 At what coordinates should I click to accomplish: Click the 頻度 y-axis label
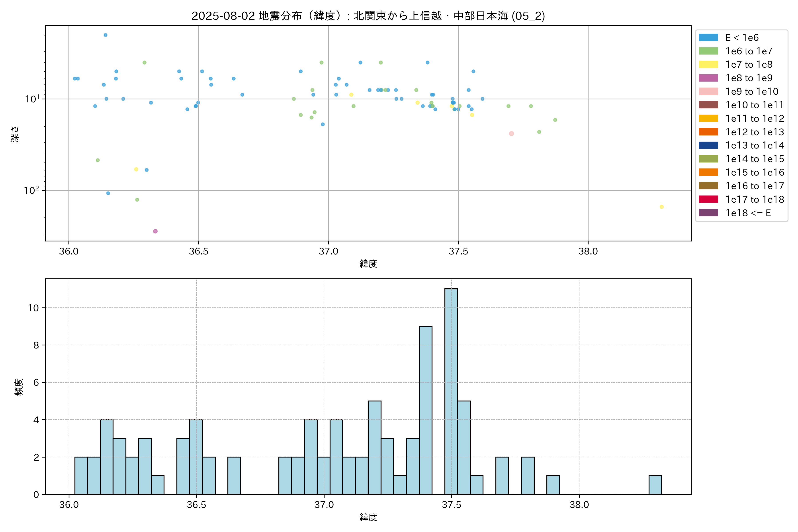(19, 387)
